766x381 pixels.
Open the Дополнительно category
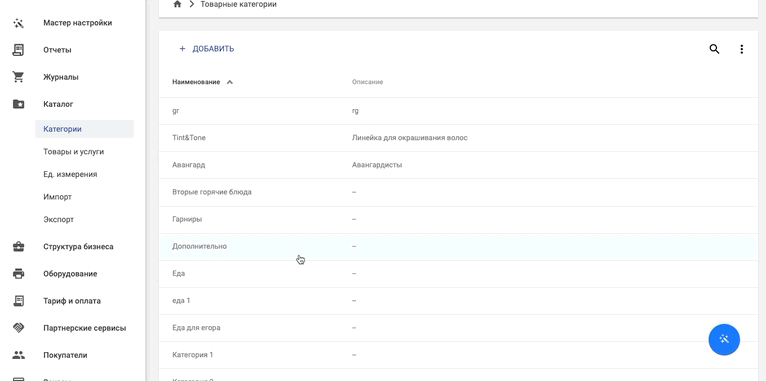[x=458, y=246]
